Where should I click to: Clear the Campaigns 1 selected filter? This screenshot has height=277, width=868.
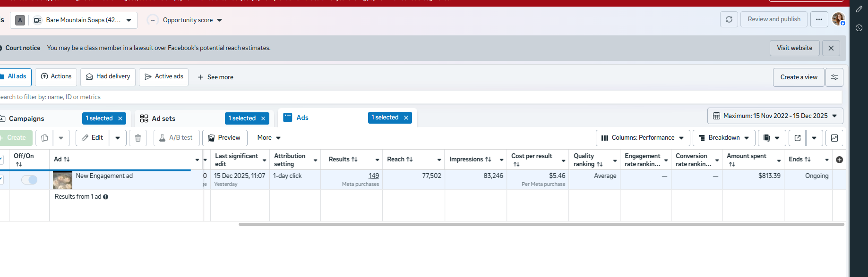pos(120,118)
